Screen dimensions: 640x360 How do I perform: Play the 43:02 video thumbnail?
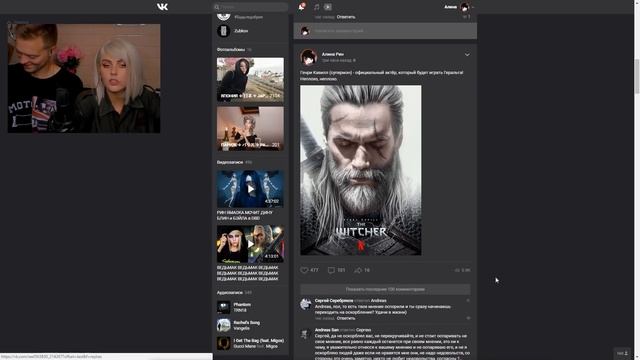[250, 189]
